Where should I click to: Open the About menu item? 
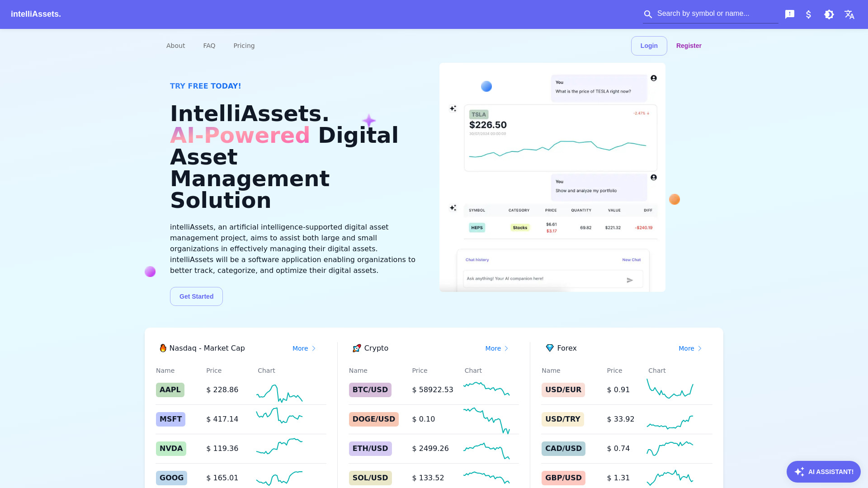click(175, 45)
